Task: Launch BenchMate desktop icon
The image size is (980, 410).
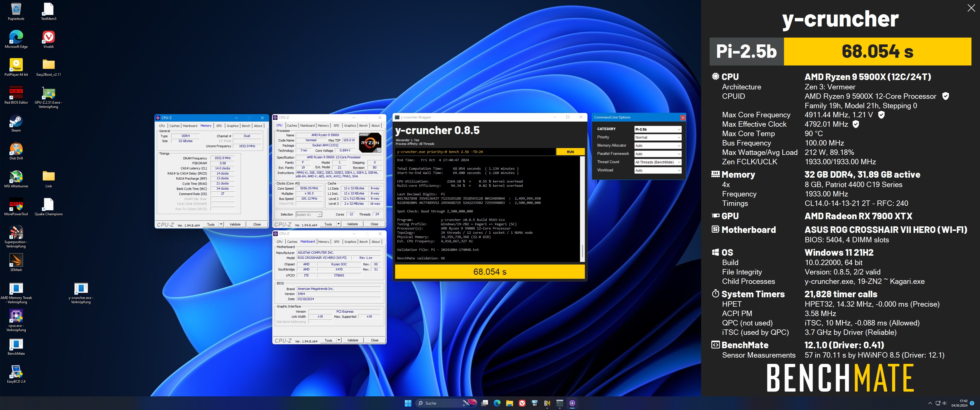Action: [x=16, y=346]
